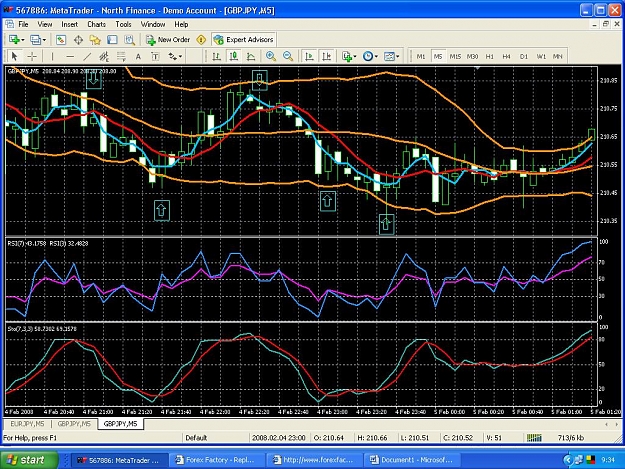Switch timeframe to W1
The image size is (625, 469).
541,56
